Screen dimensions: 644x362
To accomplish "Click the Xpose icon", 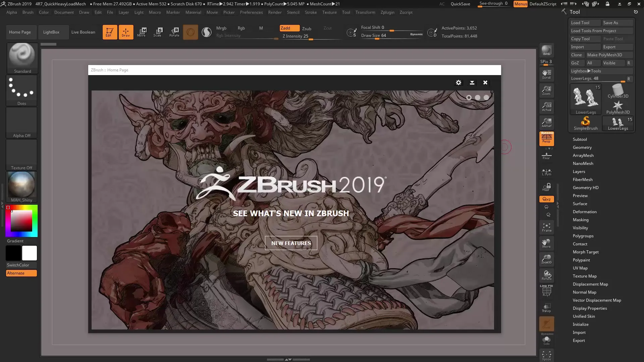I will (x=546, y=356).
